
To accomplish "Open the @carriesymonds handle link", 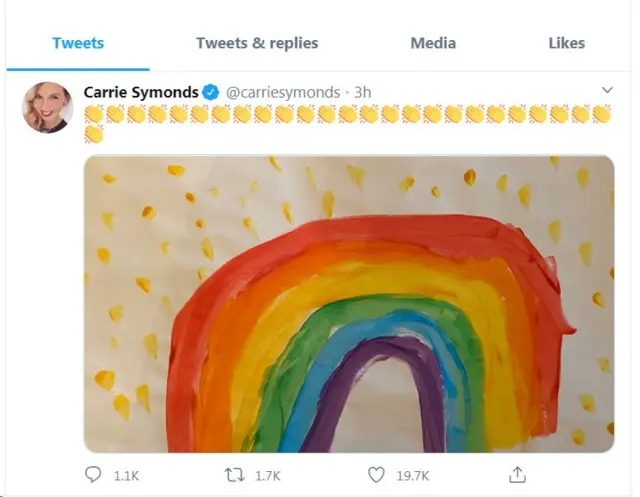I will pyautogui.click(x=283, y=92).
